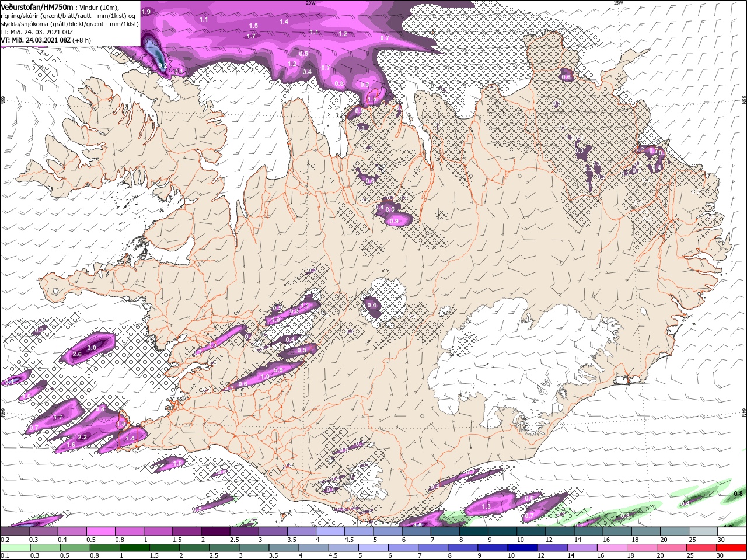Click the 20W longitude label at the top edge
Screen dimensions: 747x560
pos(310,2)
